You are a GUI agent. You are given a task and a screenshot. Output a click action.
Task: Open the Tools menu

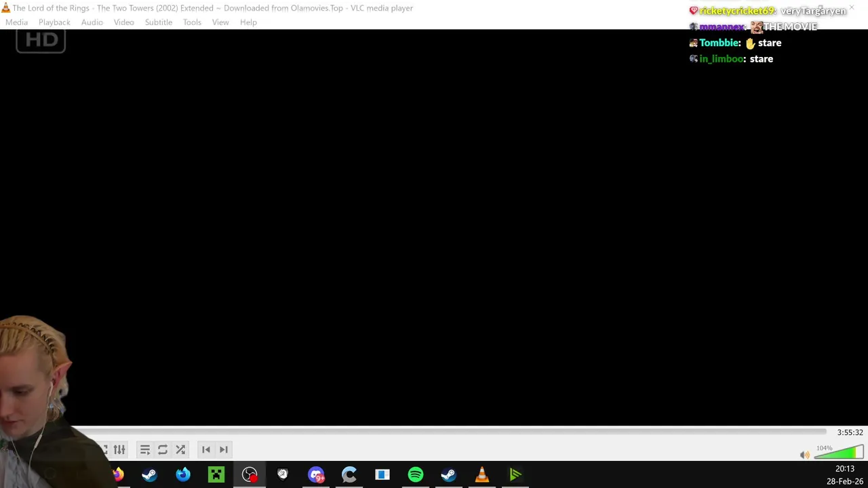(192, 22)
